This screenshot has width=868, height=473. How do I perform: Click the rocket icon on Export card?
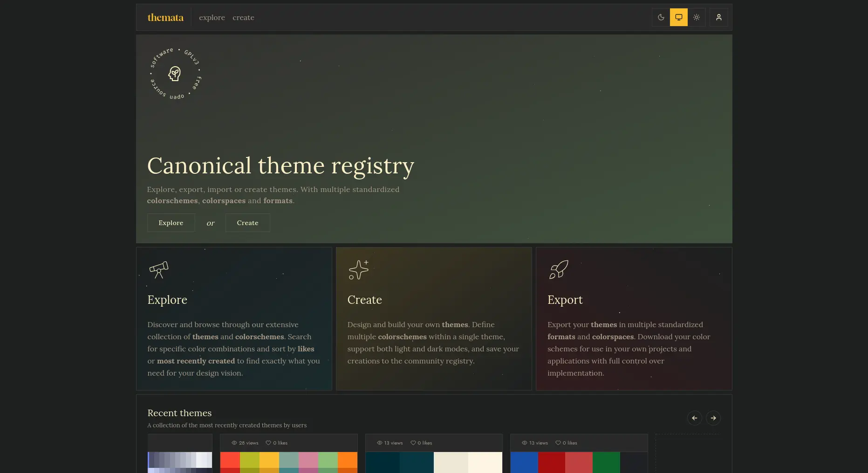pos(558,269)
